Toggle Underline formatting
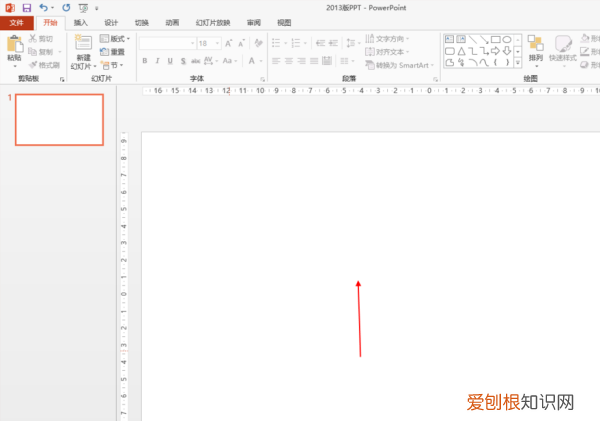Image resolution: width=600 pixels, height=421 pixels. [x=170, y=61]
